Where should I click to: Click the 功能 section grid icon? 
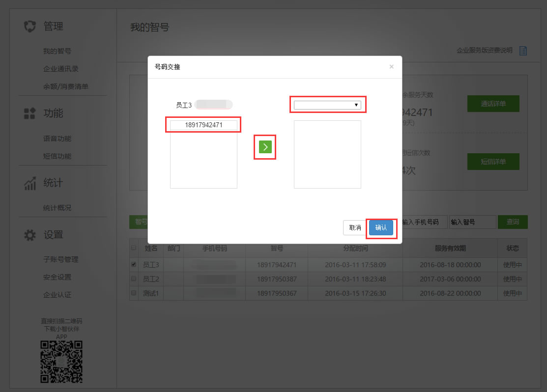(29, 113)
